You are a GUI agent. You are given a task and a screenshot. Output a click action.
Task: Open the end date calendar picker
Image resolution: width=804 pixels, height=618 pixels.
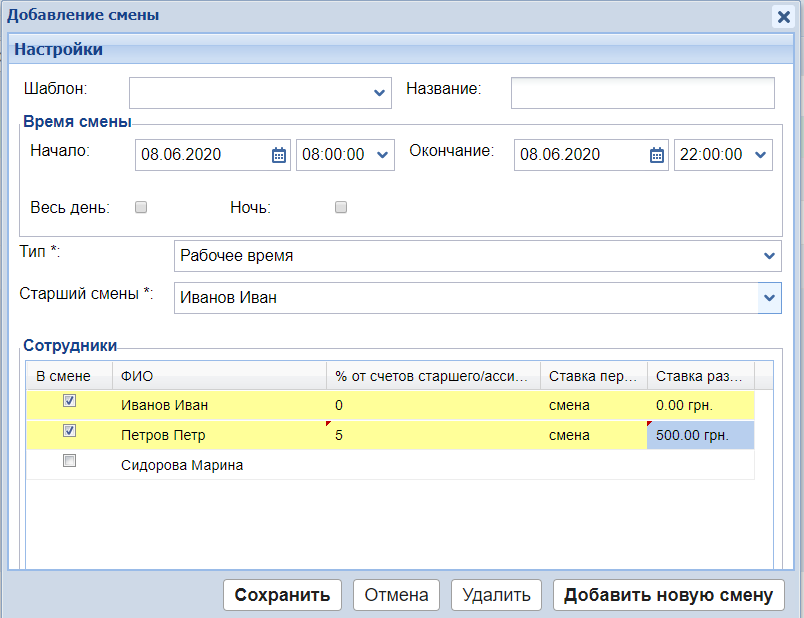coord(657,155)
